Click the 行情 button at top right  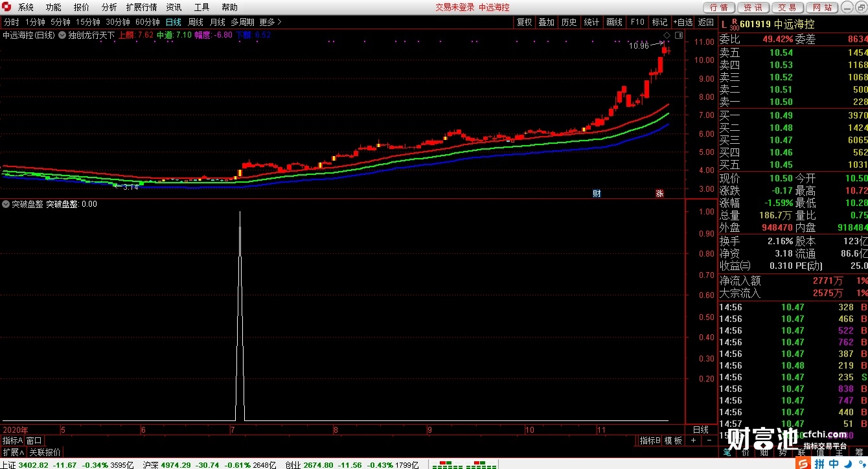pyautogui.click(x=718, y=7)
